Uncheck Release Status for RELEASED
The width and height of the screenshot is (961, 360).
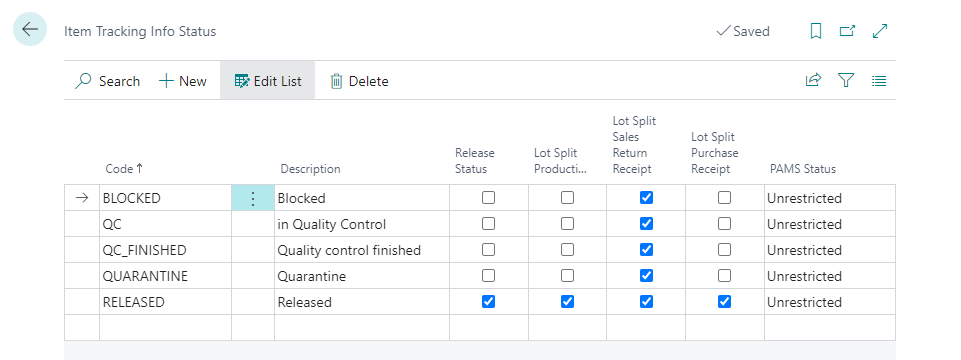pyautogui.click(x=488, y=302)
